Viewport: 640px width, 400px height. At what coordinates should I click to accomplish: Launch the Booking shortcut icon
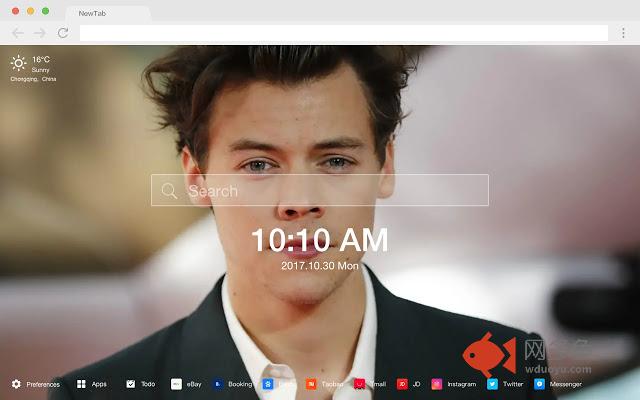tap(218, 384)
